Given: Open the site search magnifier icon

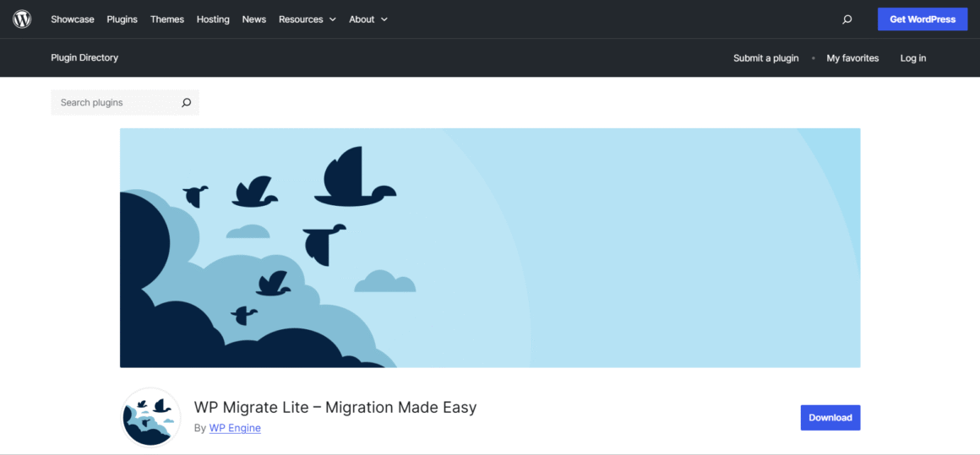Looking at the screenshot, I should coord(847,19).
